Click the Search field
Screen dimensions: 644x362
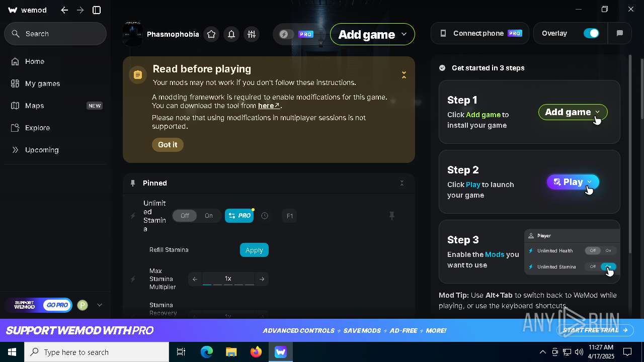(x=55, y=34)
